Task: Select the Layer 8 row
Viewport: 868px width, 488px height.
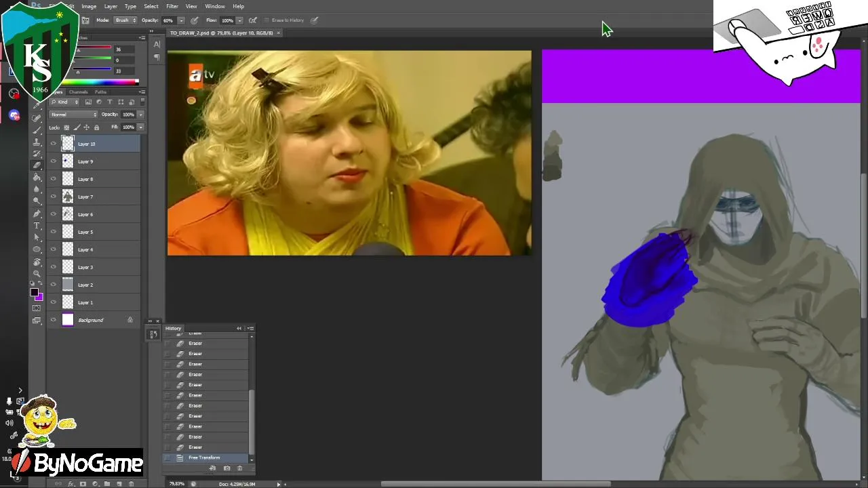Action: coord(95,179)
